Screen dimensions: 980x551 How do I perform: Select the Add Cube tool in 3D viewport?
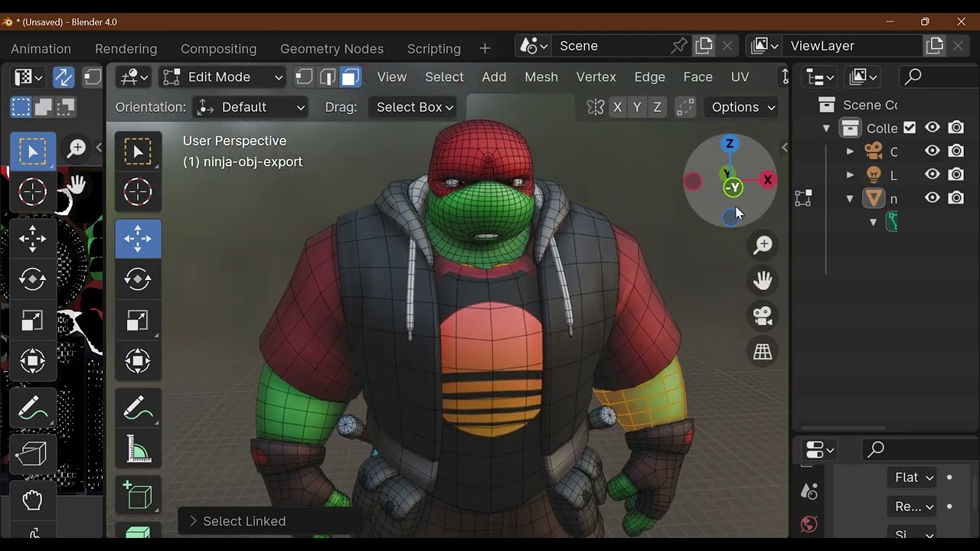138,495
